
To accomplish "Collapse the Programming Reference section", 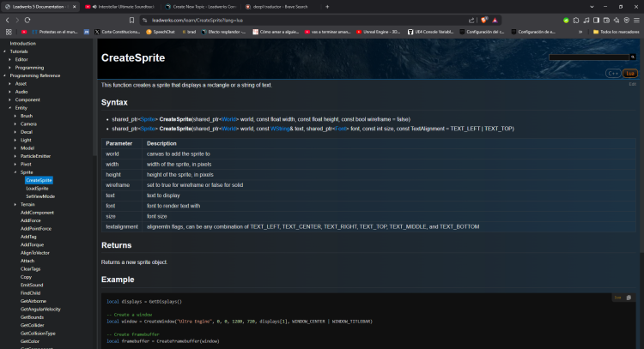I will coord(5,75).
